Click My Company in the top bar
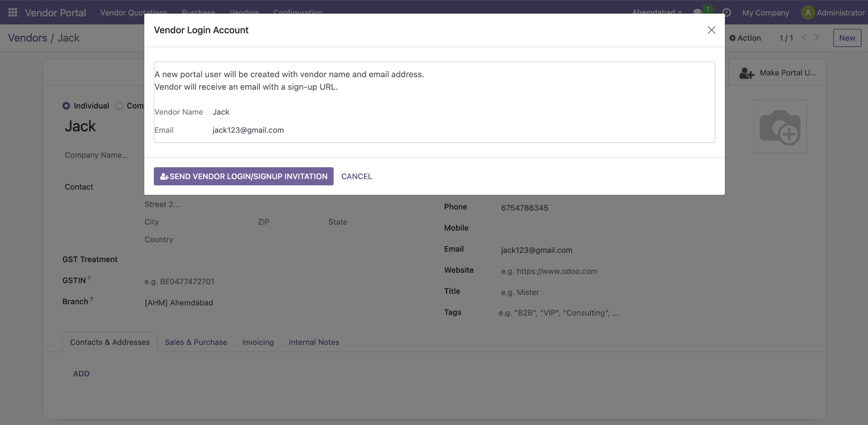Viewport: 868px width, 425px height. click(765, 13)
